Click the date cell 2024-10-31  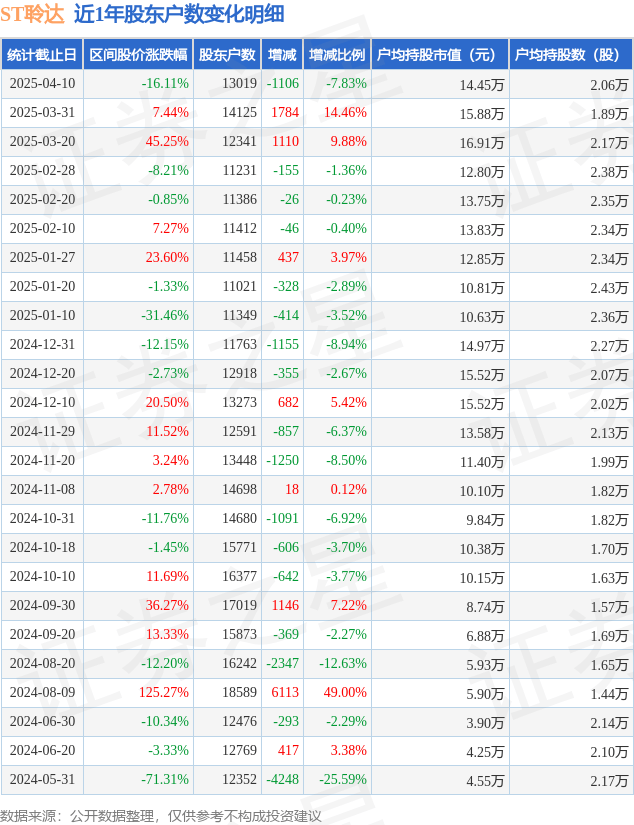43,518
